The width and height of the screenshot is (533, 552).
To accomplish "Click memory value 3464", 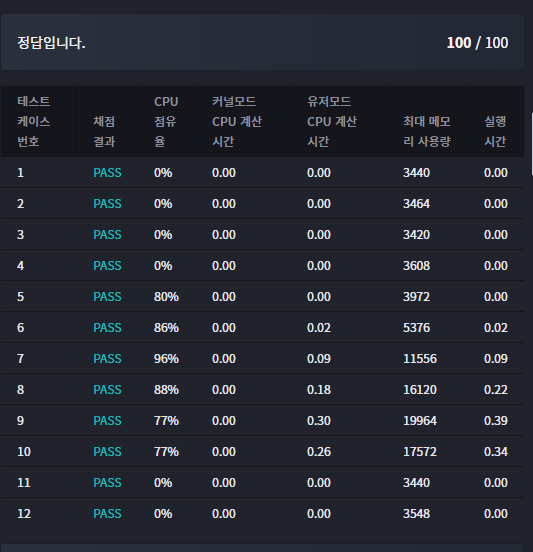I will 416,204.
